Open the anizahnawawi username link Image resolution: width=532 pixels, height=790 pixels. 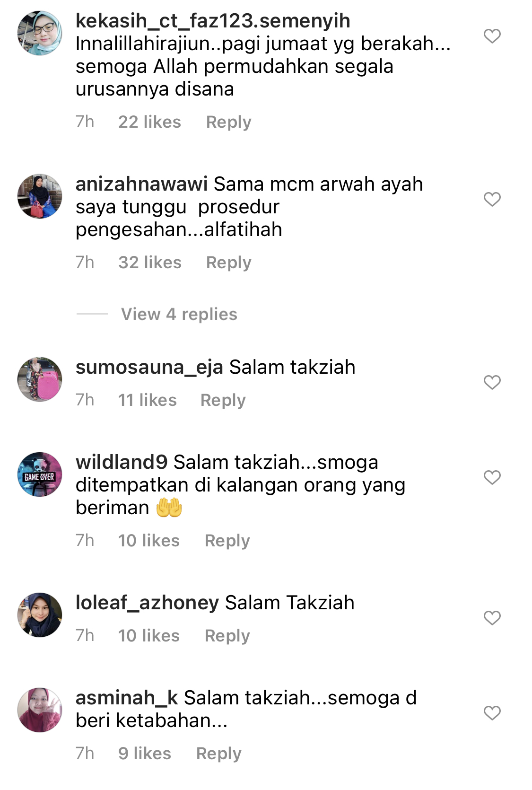click(141, 184)
